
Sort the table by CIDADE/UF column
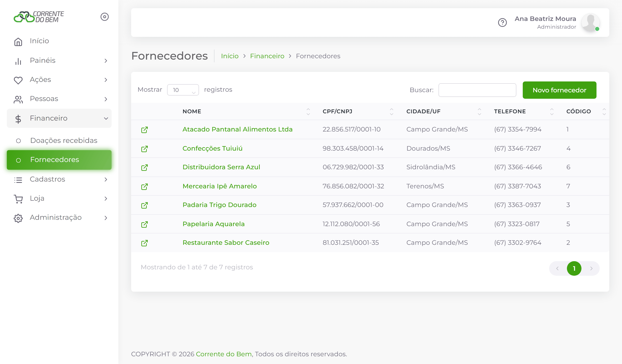[443, 111]
